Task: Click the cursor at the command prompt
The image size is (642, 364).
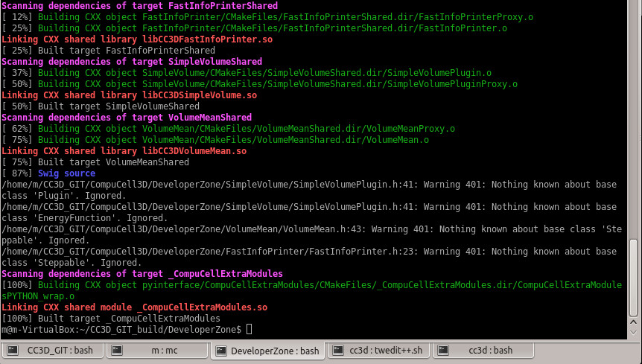Action: [x=249, y=329]
